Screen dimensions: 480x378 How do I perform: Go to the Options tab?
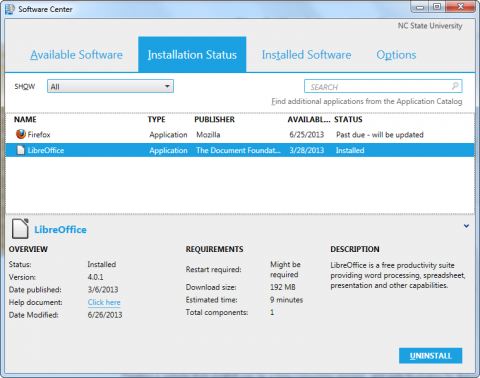[x=396, y=55]
